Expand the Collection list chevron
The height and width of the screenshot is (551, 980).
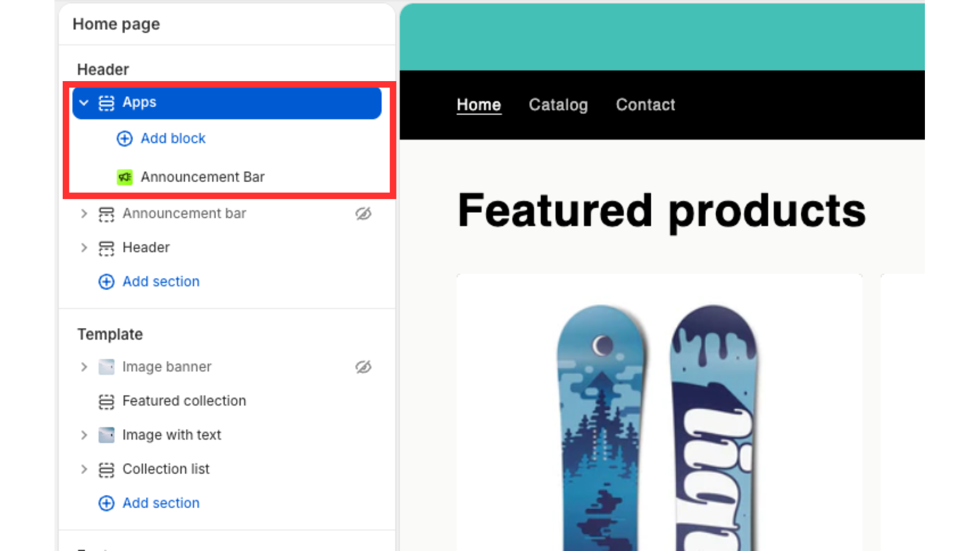point(84,469)
